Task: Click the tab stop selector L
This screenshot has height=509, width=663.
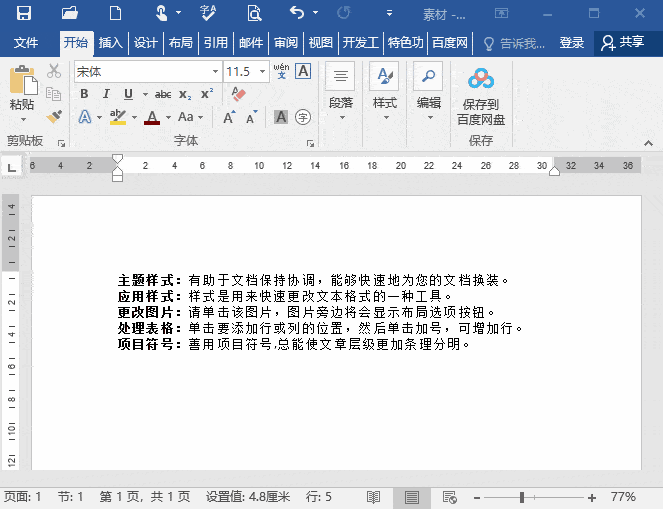Action: (x=12, y=167)
